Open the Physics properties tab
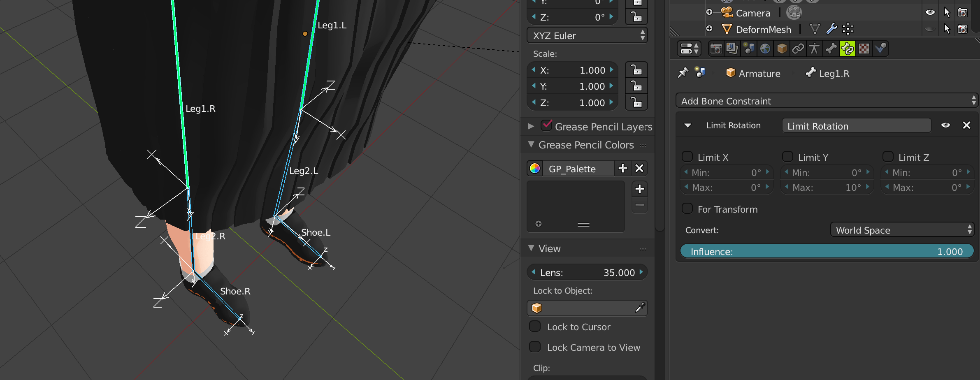The image size is (980, 380). coord(880,48)
